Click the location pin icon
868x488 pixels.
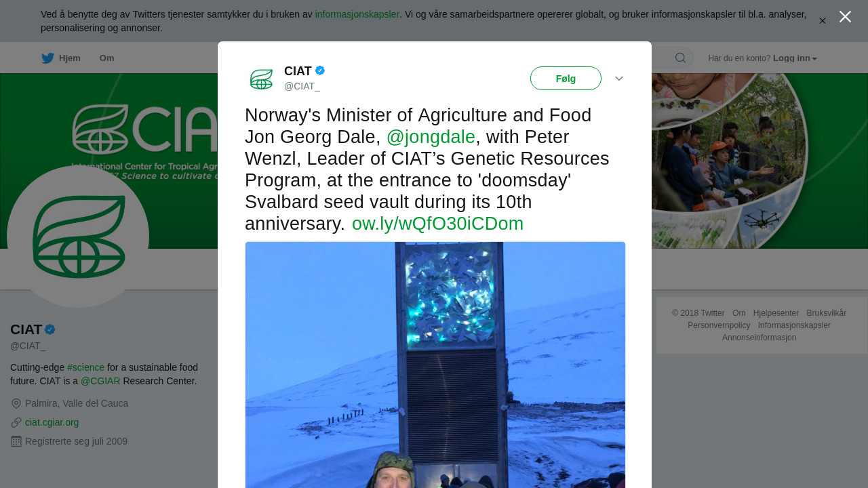[x=16, y=403]
